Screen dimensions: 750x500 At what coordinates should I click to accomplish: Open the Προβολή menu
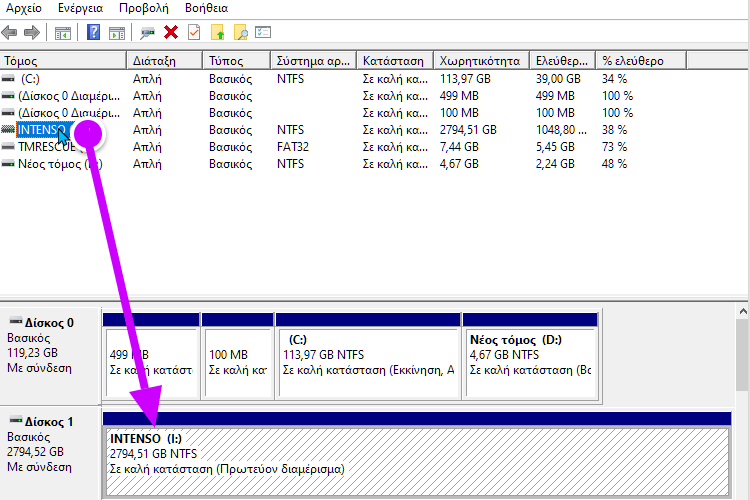click(x=143, y=8)
